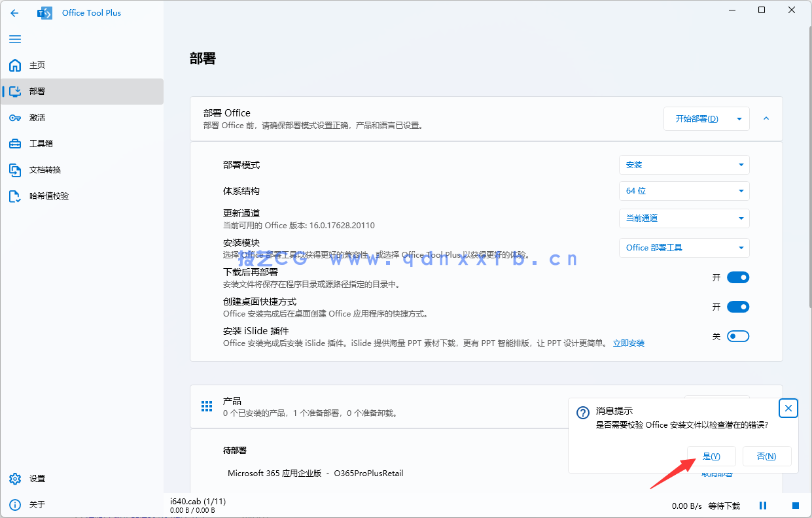The width and height of the screenshot is (812, 518).
Task: Close the 消息提示 message dialog
Action: pos(788,408)
